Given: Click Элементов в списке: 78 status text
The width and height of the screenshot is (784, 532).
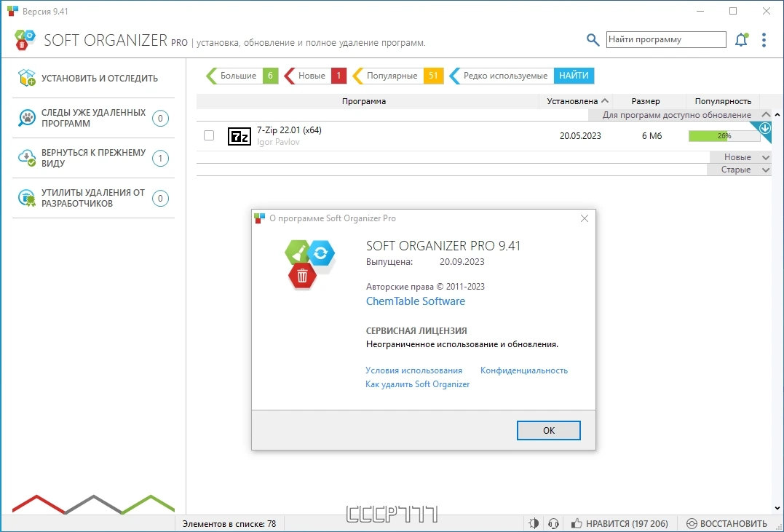Looking at the screenshot, I should tap(229, 524).
